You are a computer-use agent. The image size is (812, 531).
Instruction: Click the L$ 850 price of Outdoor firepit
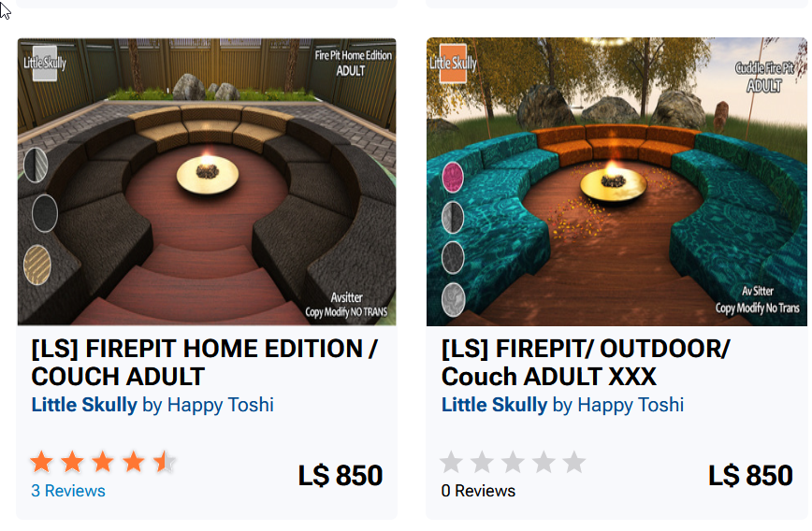click(750, 475)
